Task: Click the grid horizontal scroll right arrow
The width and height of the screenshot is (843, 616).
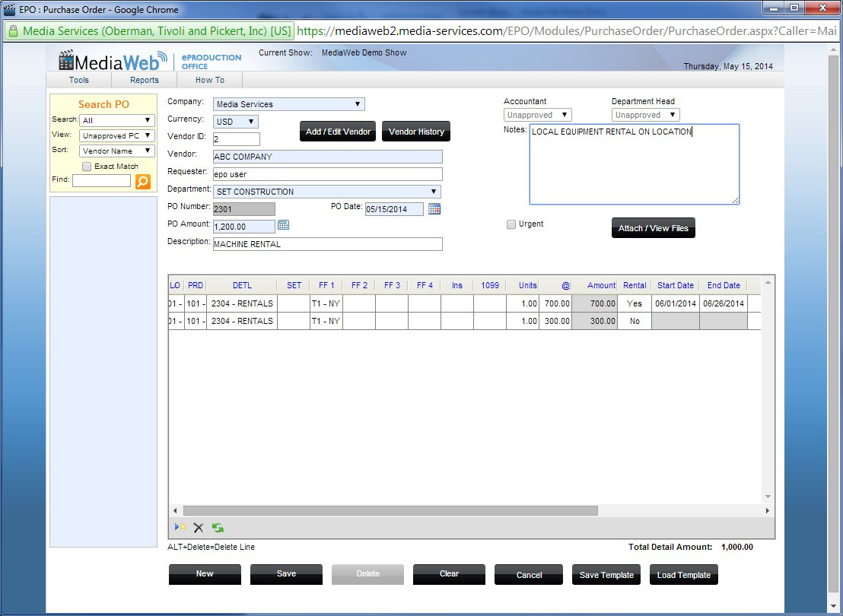Action: point(767,510)
